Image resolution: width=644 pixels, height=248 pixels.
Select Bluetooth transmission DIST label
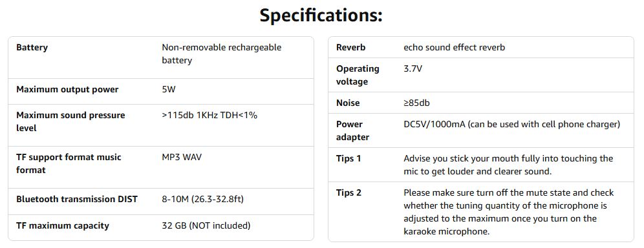coord(77,200)
